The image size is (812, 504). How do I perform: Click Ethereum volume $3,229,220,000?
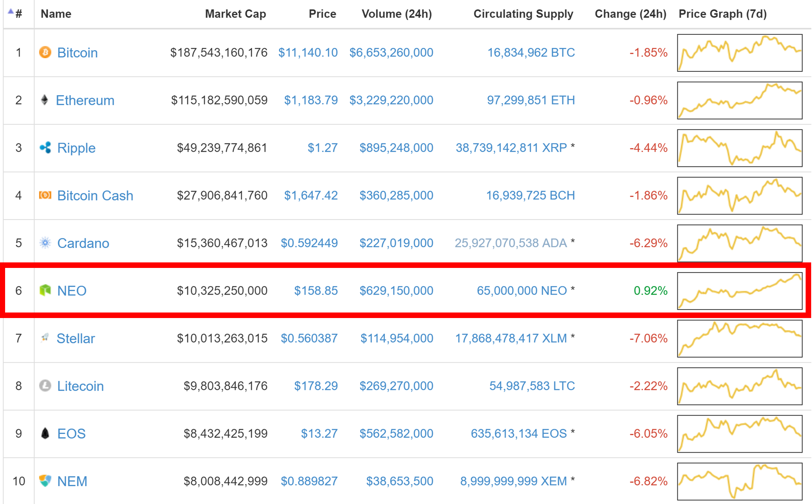pos(391,100)
